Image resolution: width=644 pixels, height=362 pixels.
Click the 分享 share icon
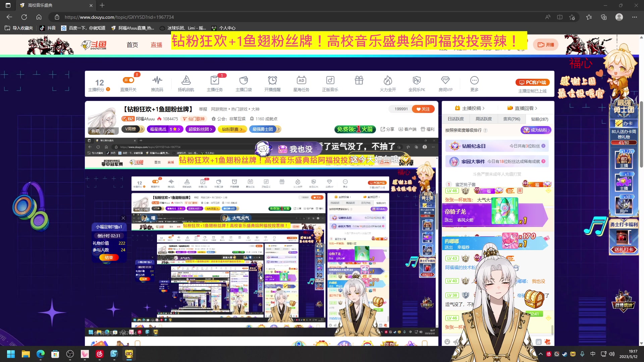pos(387,129)
